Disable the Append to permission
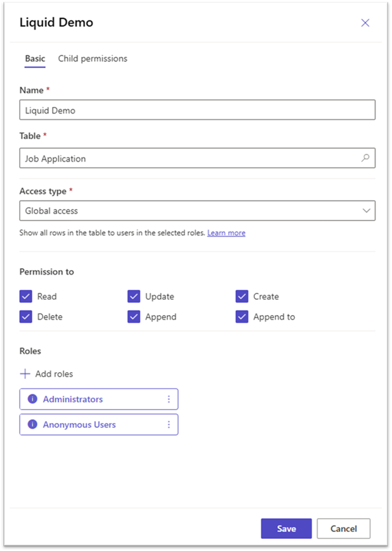 [242, 316]
